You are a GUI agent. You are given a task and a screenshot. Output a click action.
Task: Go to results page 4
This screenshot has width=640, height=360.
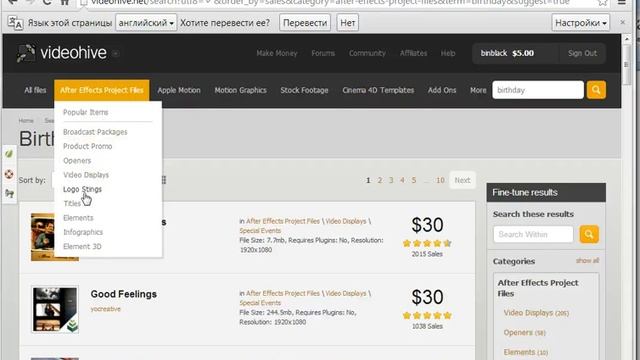click(x=402, y=180)
